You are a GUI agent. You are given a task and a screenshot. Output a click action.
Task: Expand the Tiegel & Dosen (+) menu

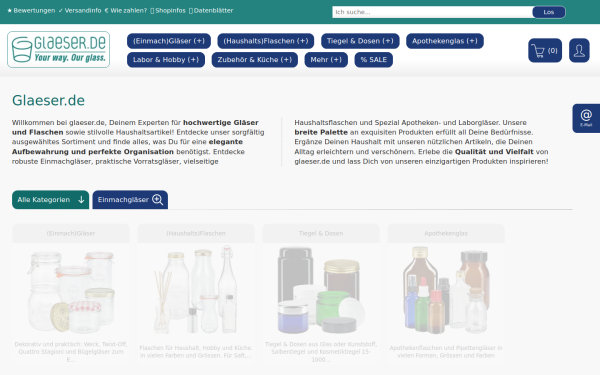pos(360,41)
